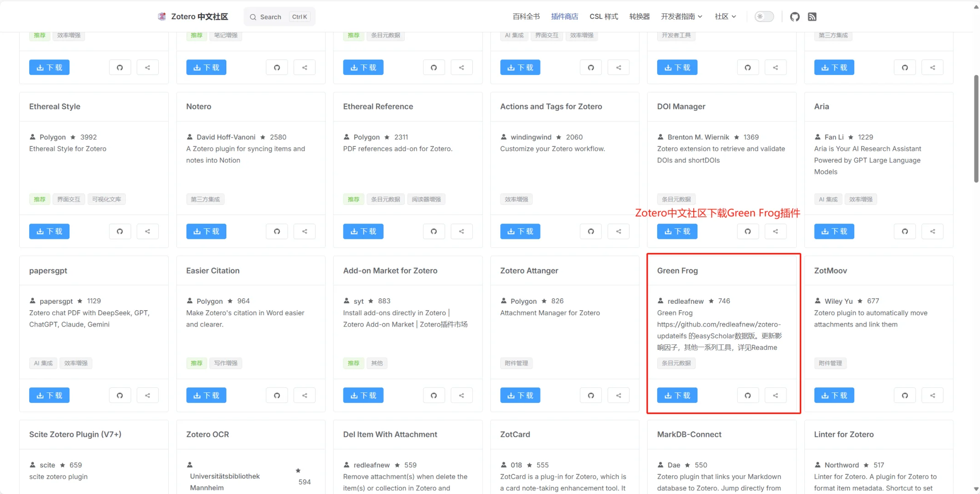Click the Zotero 中文社区 logo icon
The image size is (980, 494).
pos(162,17)
